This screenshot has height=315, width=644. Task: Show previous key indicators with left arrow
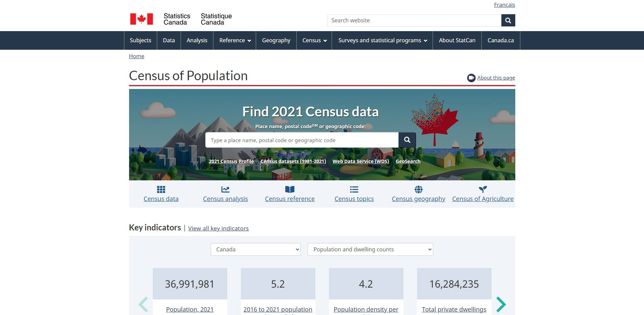[x=143, y=305]
